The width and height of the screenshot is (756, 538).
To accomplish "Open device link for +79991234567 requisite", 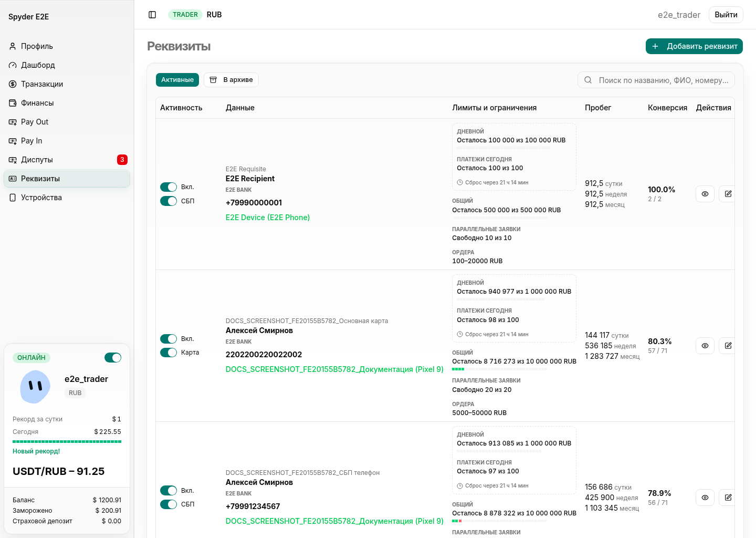I will coord(334,521).
